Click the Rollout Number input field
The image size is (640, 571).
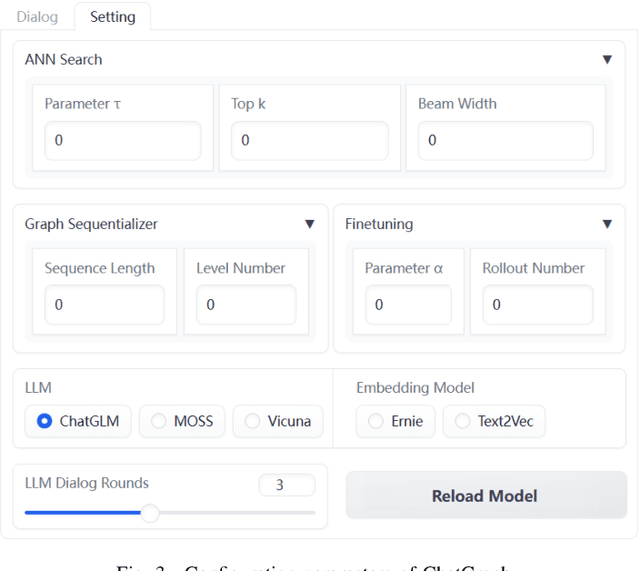tap(537, 305)
